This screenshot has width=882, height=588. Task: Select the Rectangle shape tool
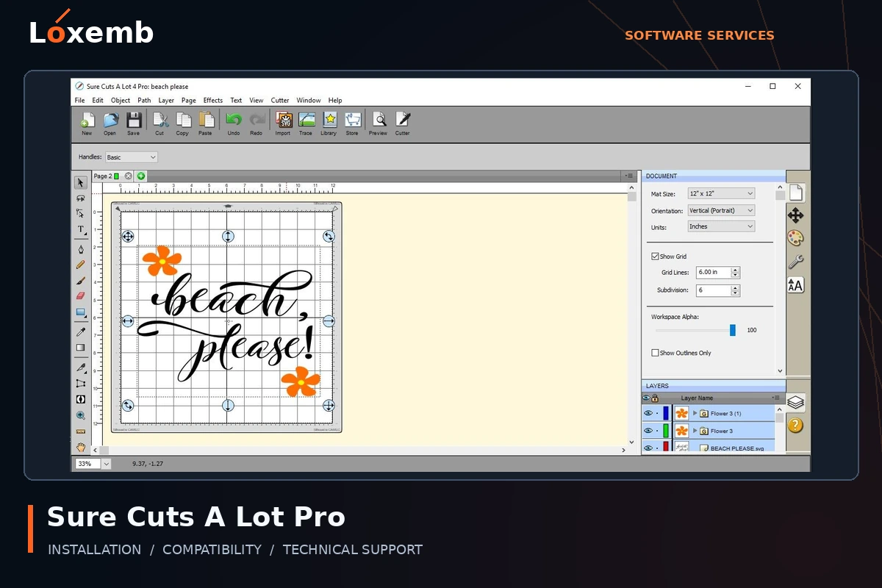(x=81, y=312)
